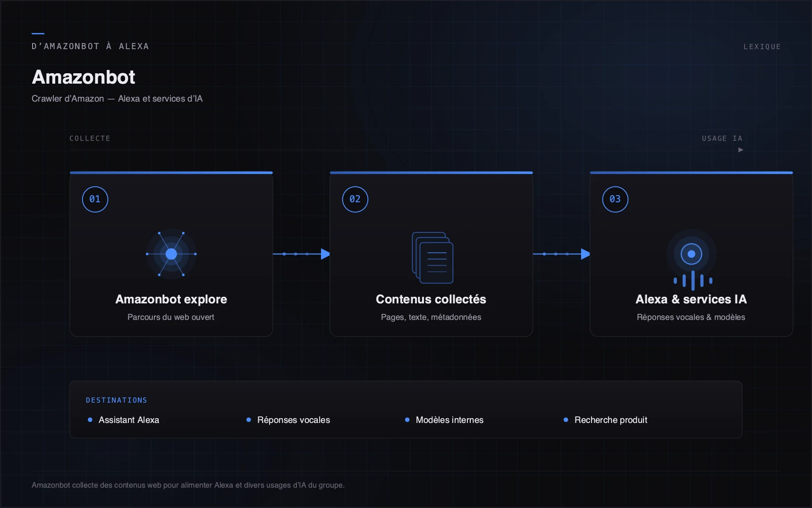Click the footer sentence about Amazonbot collecte

point(188,485)
